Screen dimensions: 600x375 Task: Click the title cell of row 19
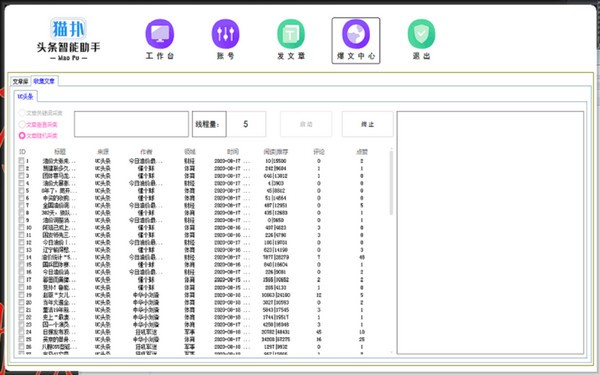pyautogui.click(x=59, y=295)
